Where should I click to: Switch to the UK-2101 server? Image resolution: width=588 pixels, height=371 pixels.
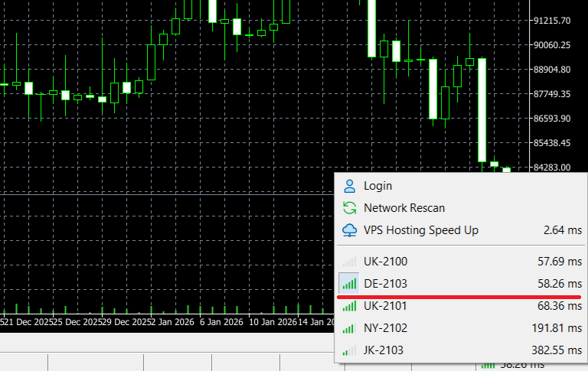pyautogui.click(x=460, y=306)
